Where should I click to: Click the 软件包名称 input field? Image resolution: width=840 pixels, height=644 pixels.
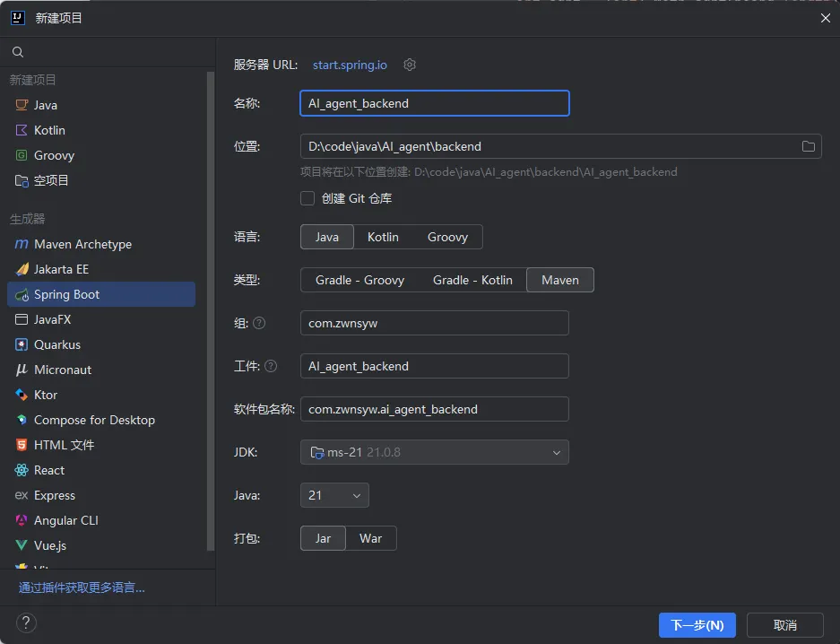click(435, 409)
